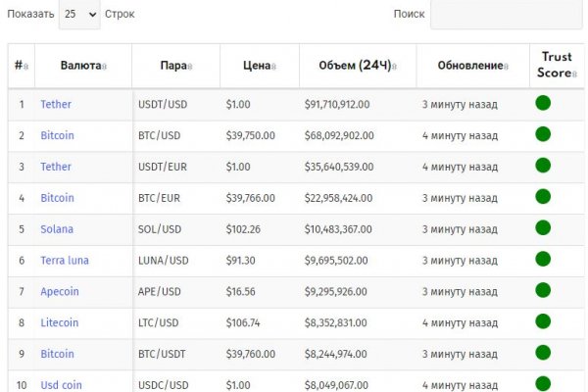The width and height of the screenshot is (588, 392).
Task: Open the Litecoin currency link
Action: pyautogui.click(x=60, y=322)
